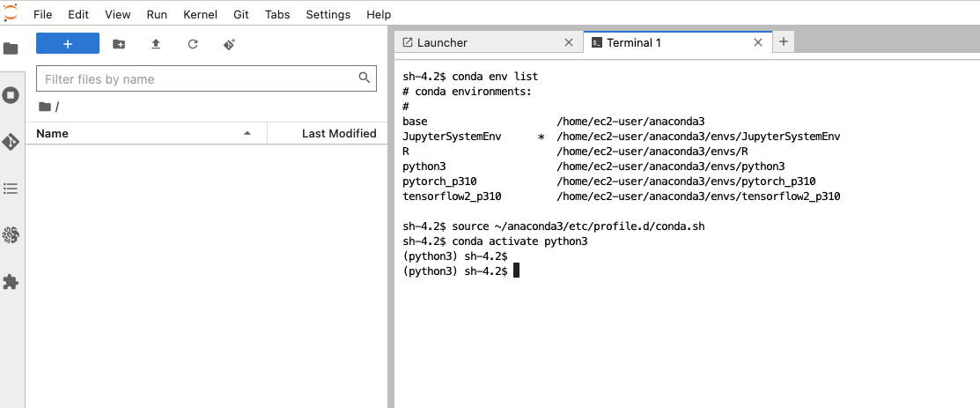Image resolution: width=980 pixels, height=408 pixels.
Task: Open the Kernel menu
Action: pos(201,14)
